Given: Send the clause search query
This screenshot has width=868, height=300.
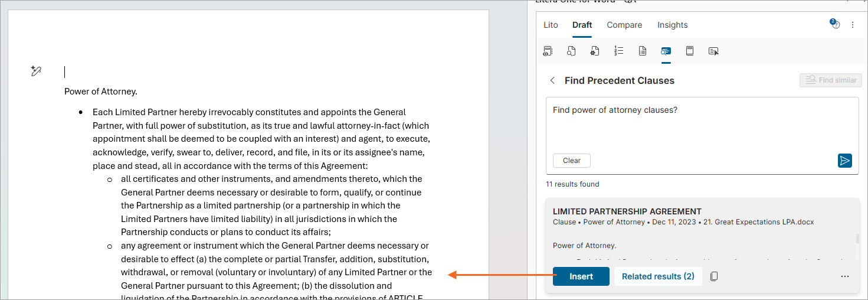Looking at the screenshot, I should tap(844, 161).
